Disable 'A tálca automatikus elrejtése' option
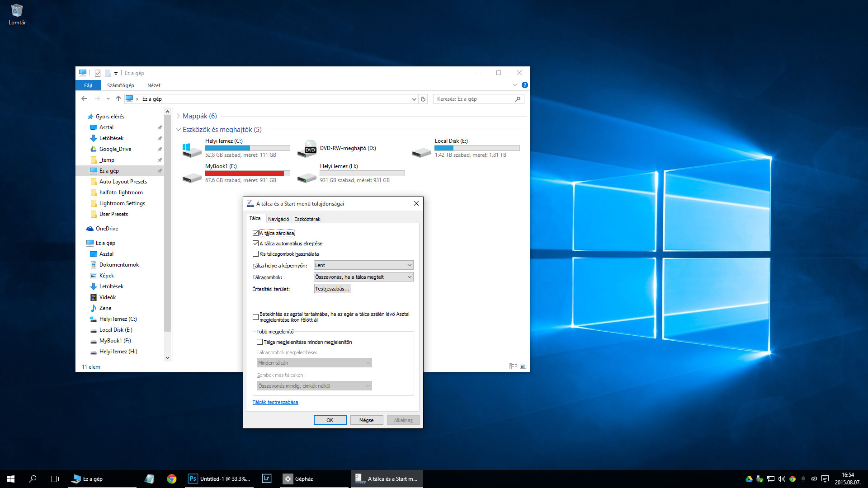Image resolution: width=868 pixels, height=488 pixels. 256,244
